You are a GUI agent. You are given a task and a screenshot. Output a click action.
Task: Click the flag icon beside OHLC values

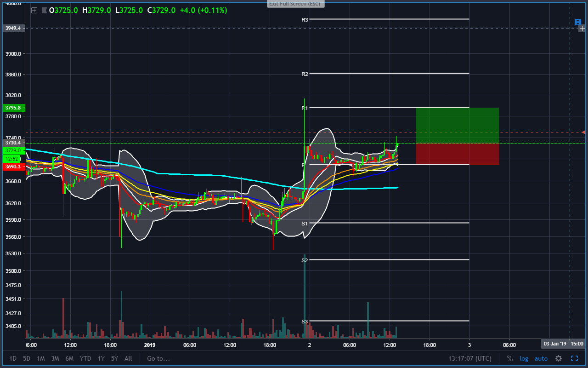44,10
